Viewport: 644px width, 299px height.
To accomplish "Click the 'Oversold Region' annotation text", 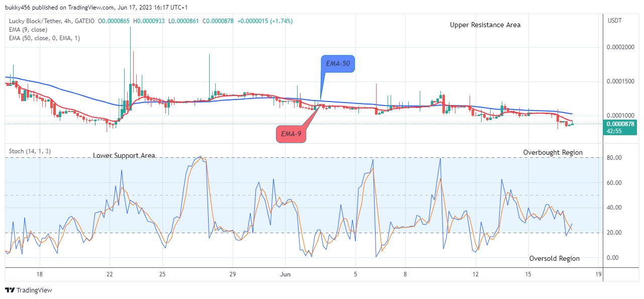I will pyautogui.click(x=555, y=258).
